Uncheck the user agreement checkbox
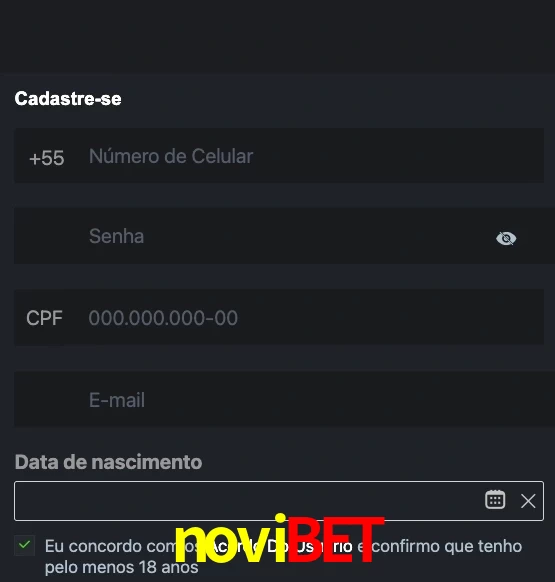555x582 pixels. pyautogui.click(x=25, y=545)
